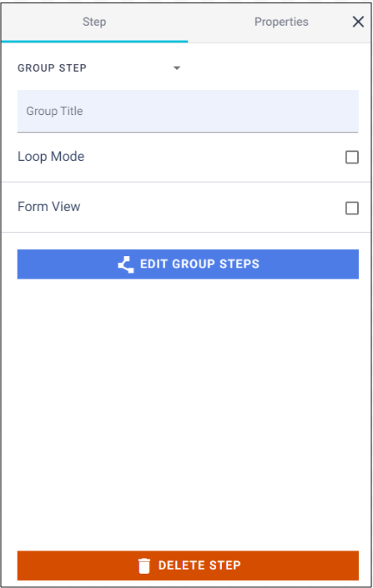Switch to the Properties tab
373x588 pixels.
pyautogui.click(x=281, y=23)
